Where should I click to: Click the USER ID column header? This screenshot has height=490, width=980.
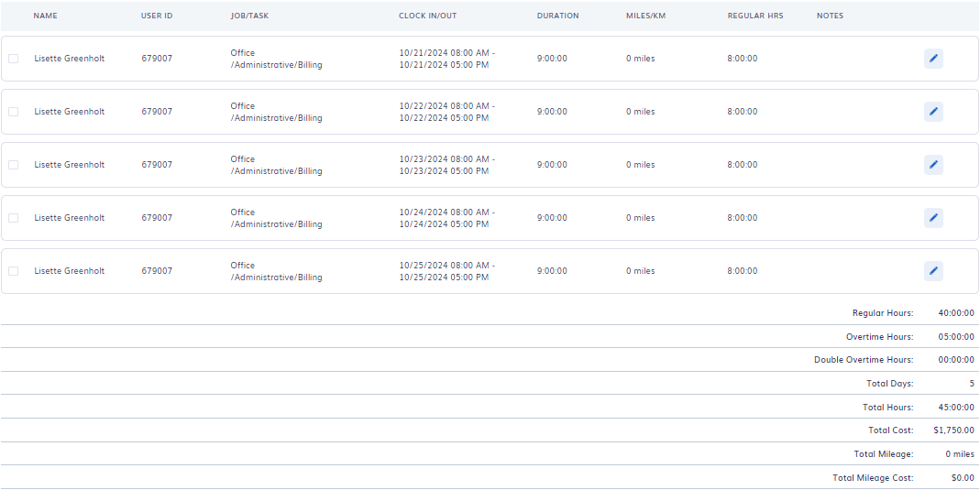click(x=157, y=16)
